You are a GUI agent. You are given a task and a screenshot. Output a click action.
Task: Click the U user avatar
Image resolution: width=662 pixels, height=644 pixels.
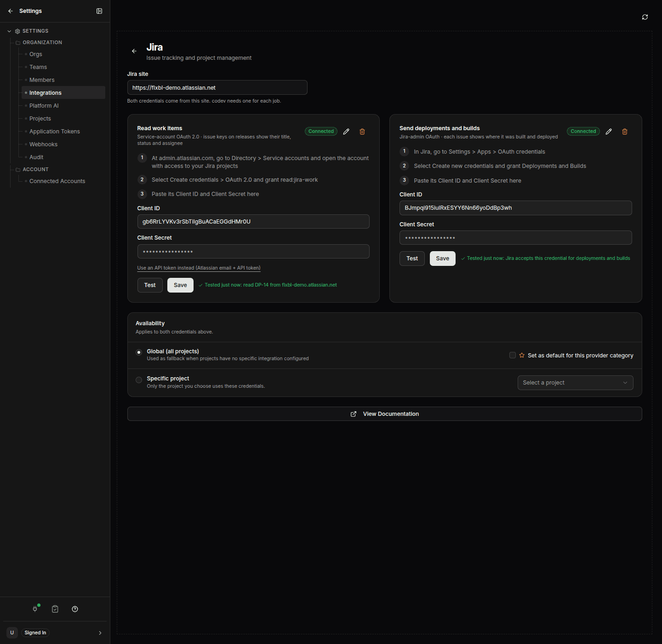coord(12,632)
